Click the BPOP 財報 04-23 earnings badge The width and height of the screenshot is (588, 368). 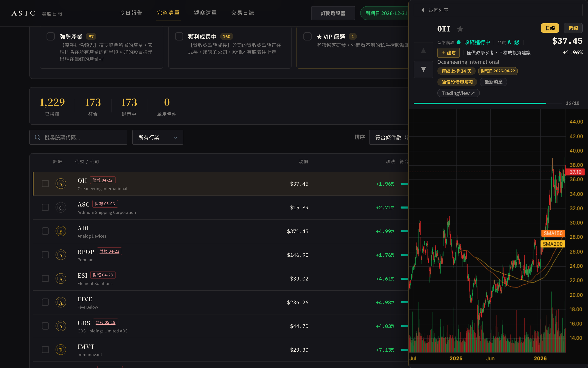(109, 251)
